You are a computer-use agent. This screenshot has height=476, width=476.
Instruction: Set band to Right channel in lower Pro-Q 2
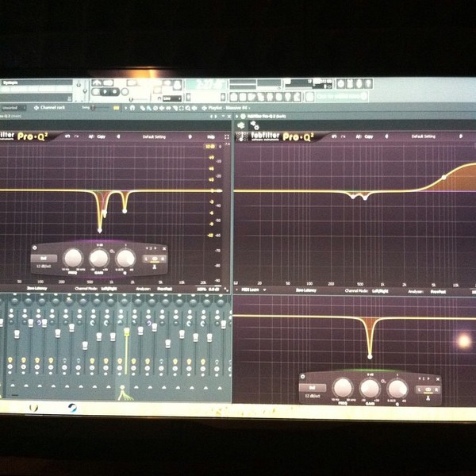436,390
